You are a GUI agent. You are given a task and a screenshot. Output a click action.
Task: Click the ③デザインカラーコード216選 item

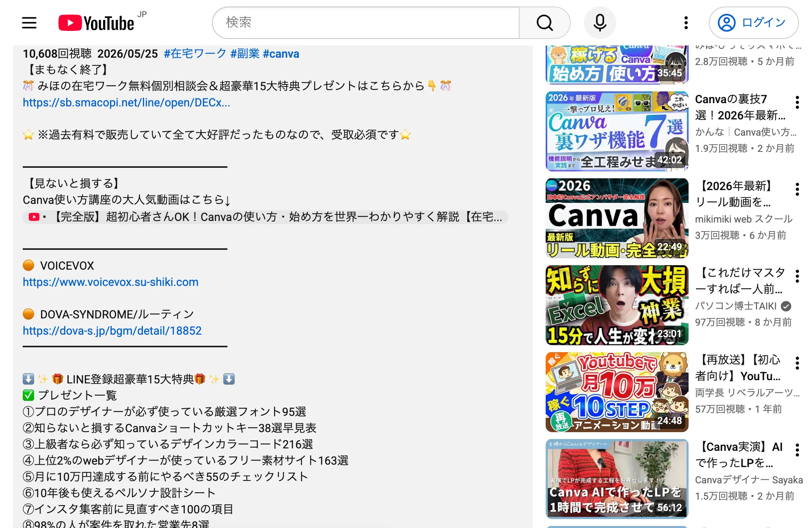tap(168, 444)
